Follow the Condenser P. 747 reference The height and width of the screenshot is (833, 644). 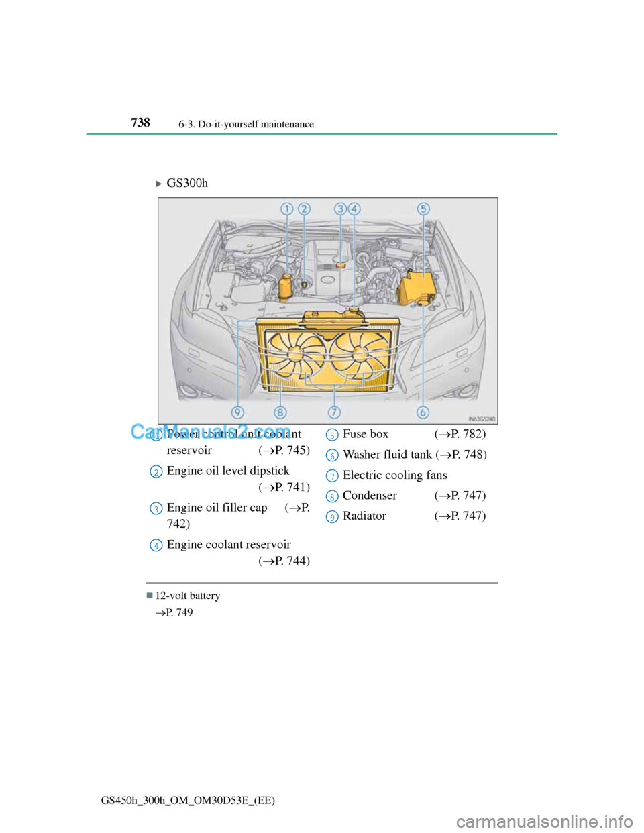point(460,496)
